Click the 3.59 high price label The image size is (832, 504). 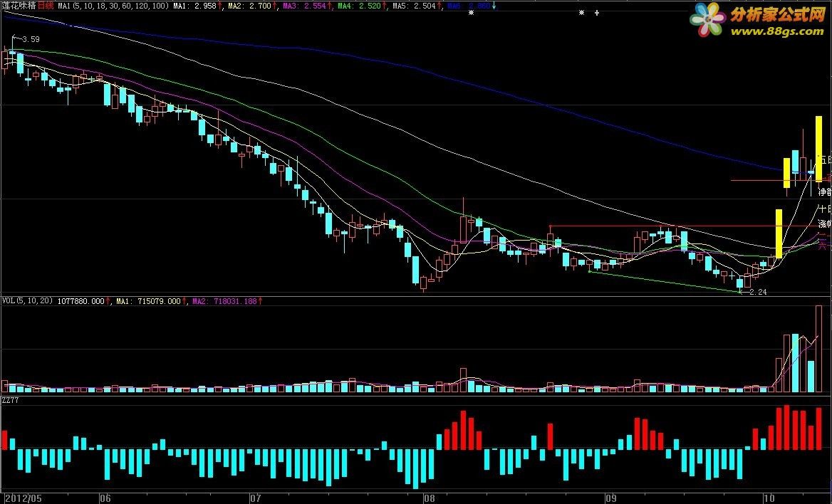tap(31, 39)
